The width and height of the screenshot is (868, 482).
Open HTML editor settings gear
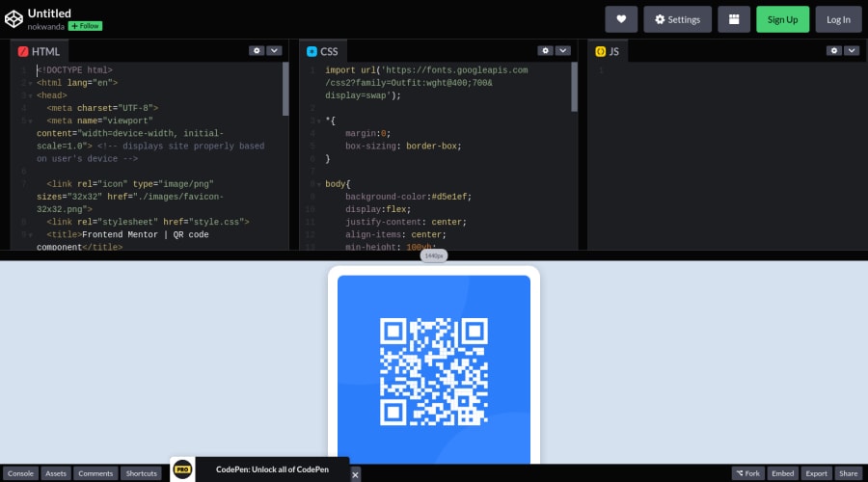[257, 50]
